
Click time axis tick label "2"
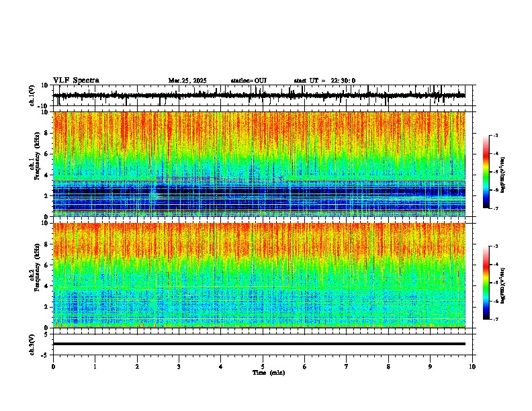[137, 367]
